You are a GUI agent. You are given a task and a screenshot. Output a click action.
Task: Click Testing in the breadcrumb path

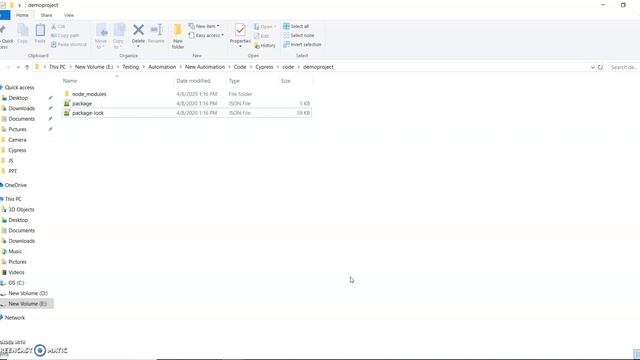point(131,67)
